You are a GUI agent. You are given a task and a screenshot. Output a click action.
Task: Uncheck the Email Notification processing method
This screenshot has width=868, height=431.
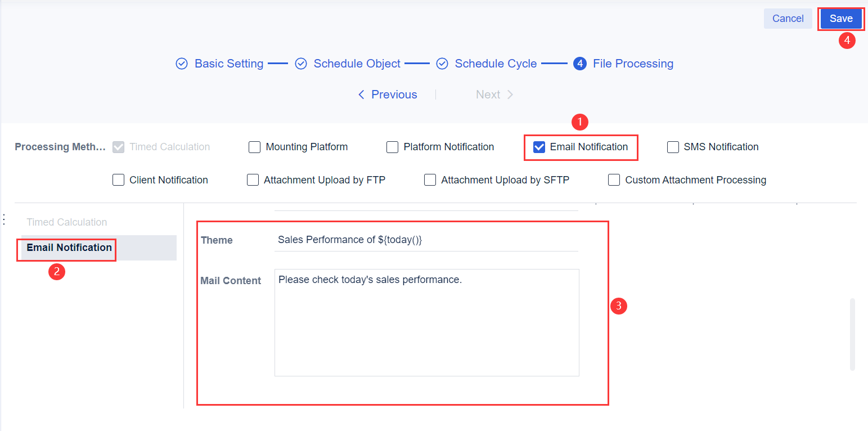pos(539,147)
